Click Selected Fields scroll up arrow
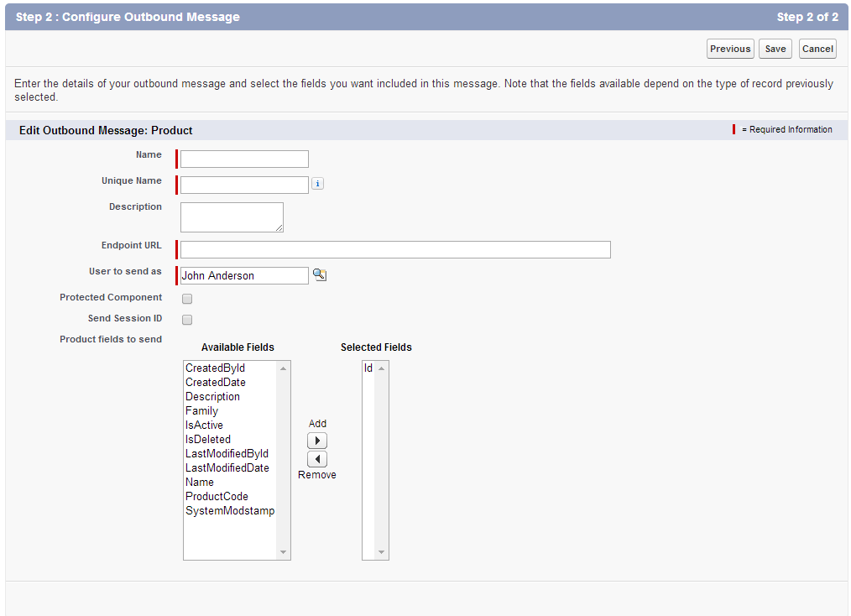Screen dimensions: 851x616 [382, 368]
